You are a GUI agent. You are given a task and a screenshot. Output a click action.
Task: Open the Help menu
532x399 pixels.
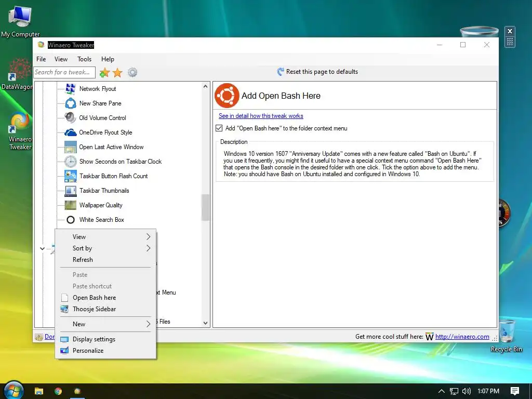click(x=108, y=59)
